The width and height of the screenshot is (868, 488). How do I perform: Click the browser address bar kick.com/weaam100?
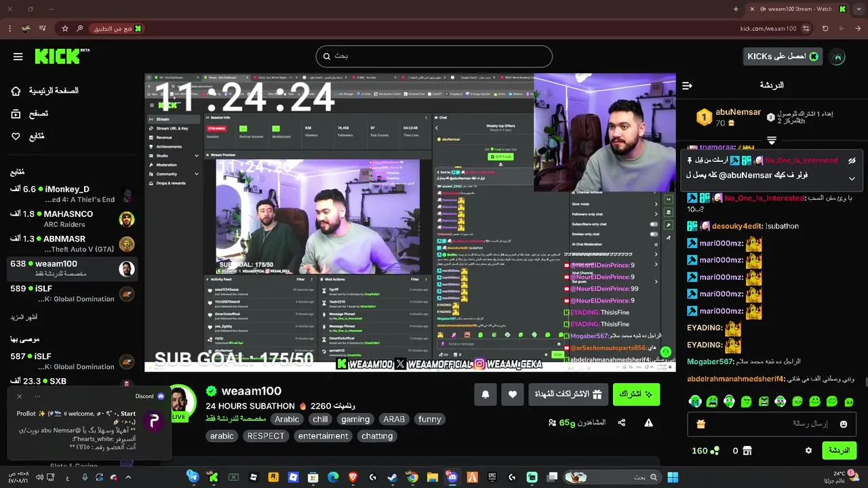(x=768, y=28)
